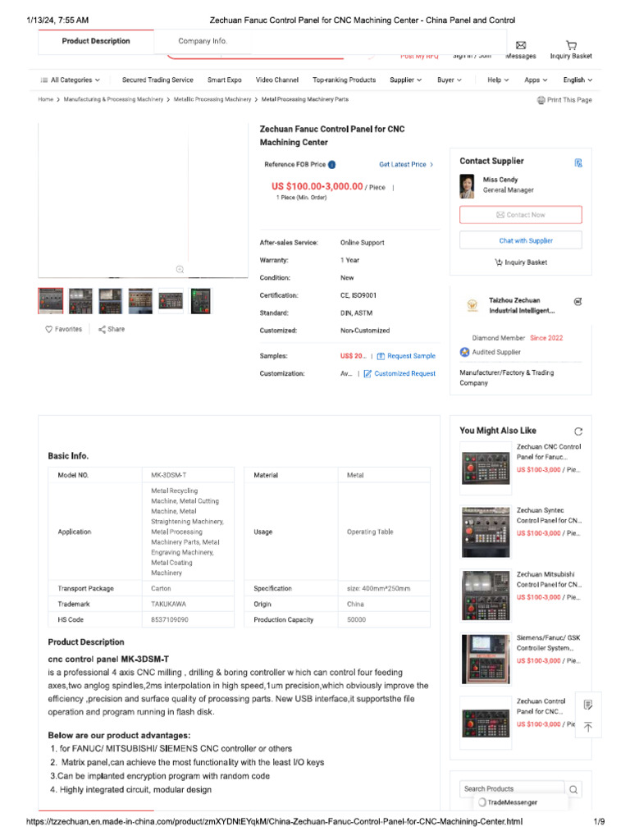
Task: Click the Inquiry Basket link under Chat
Action: click(521, 262)
